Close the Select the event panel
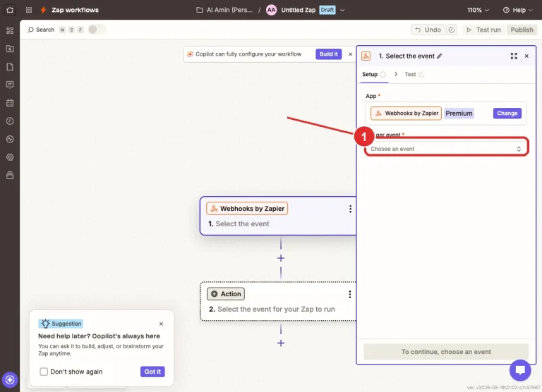This screenshot has width=542, height=392. pyautogui.click(x=526, y=56)
